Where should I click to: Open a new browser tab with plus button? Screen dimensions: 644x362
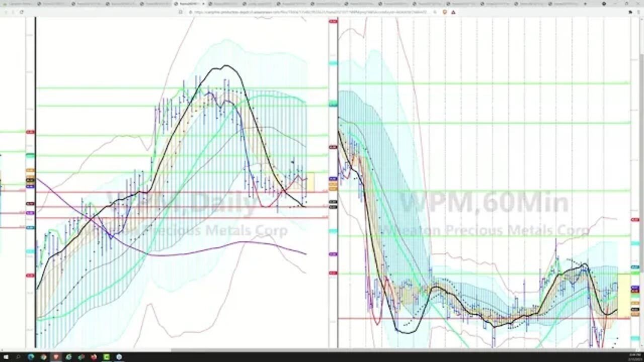[585, 4]
